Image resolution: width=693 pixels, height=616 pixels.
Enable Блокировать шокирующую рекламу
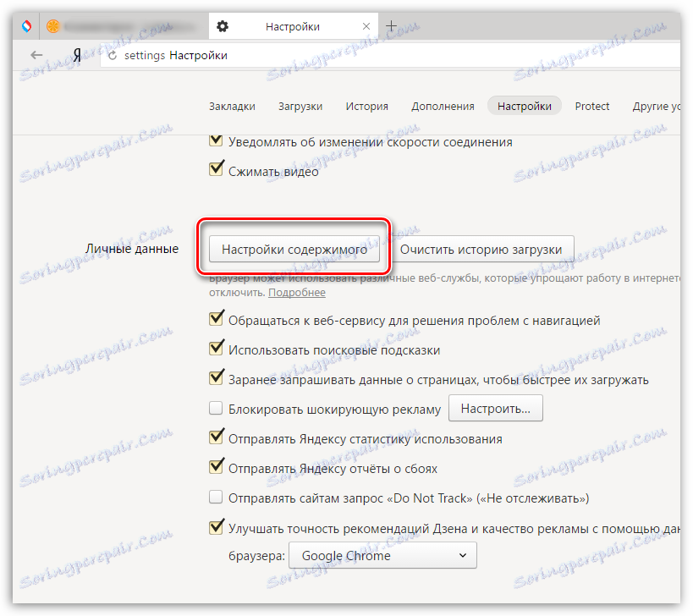(216, 408)
